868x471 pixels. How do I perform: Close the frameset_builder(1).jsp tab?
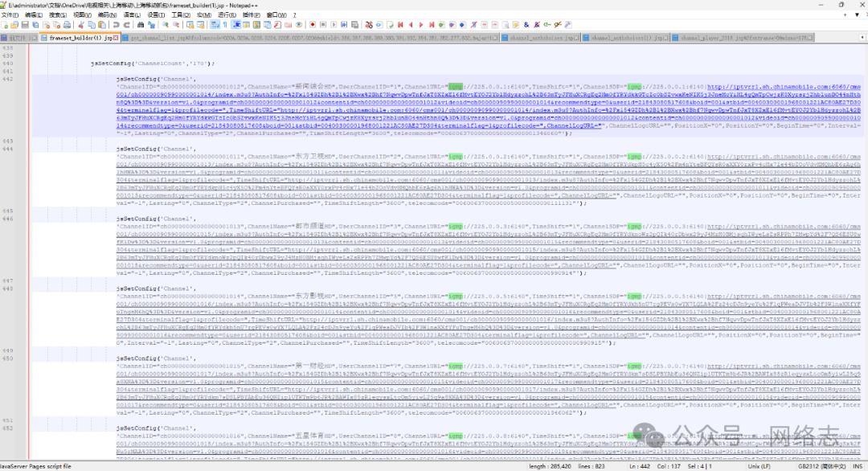click(116, 38)
